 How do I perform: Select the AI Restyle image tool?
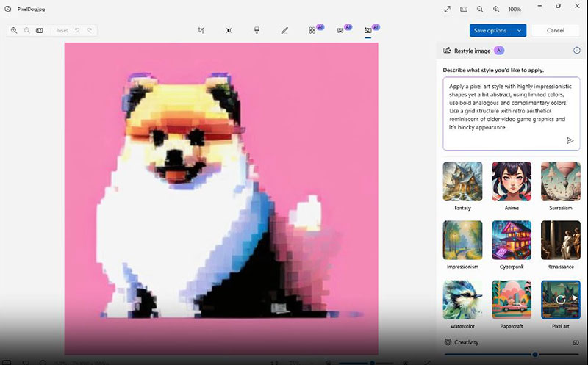(368, 30)
